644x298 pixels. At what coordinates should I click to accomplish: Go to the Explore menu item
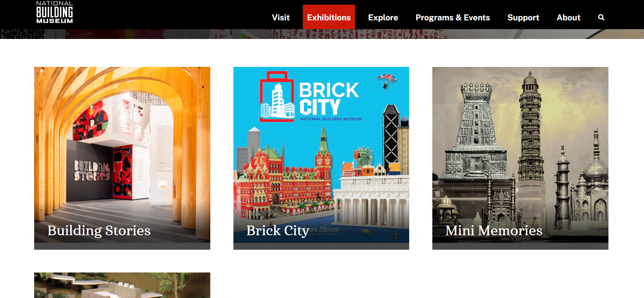[383, 17]
